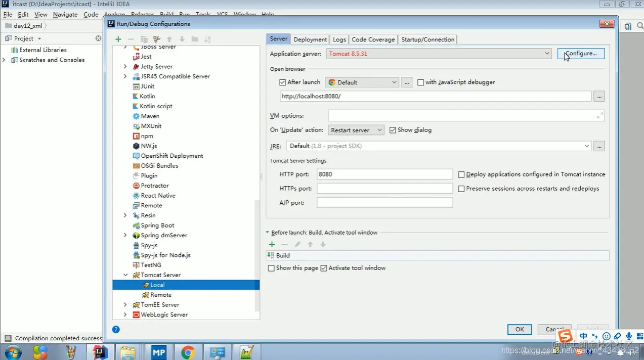Switch to the Deployment tab
This screenshot has height=360, width=644.
point(310,39)
